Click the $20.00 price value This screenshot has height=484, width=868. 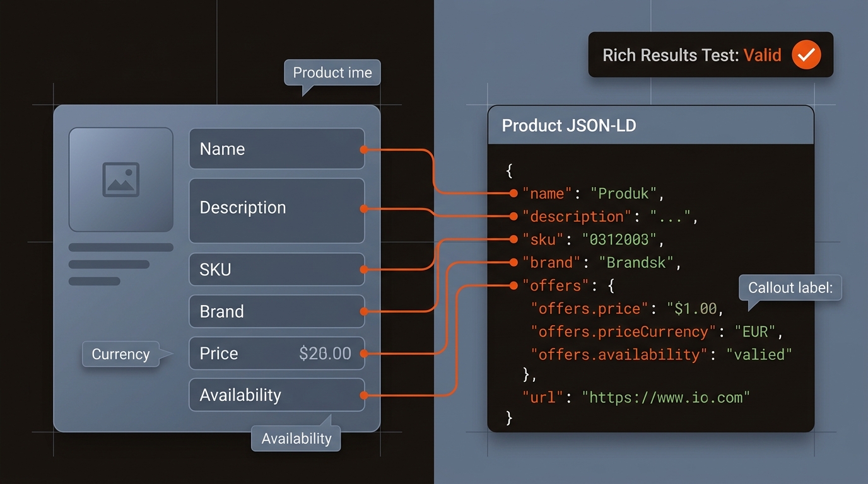(325, 354)
